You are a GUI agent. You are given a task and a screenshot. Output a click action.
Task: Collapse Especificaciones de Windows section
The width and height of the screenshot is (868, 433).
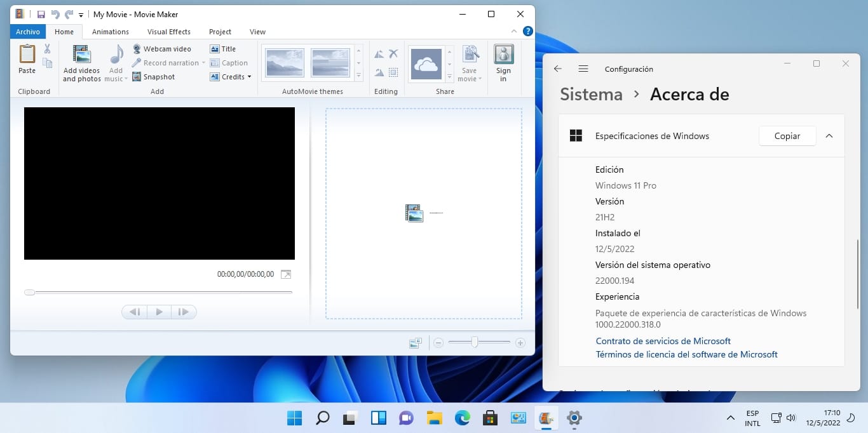(x=829, y=136)
